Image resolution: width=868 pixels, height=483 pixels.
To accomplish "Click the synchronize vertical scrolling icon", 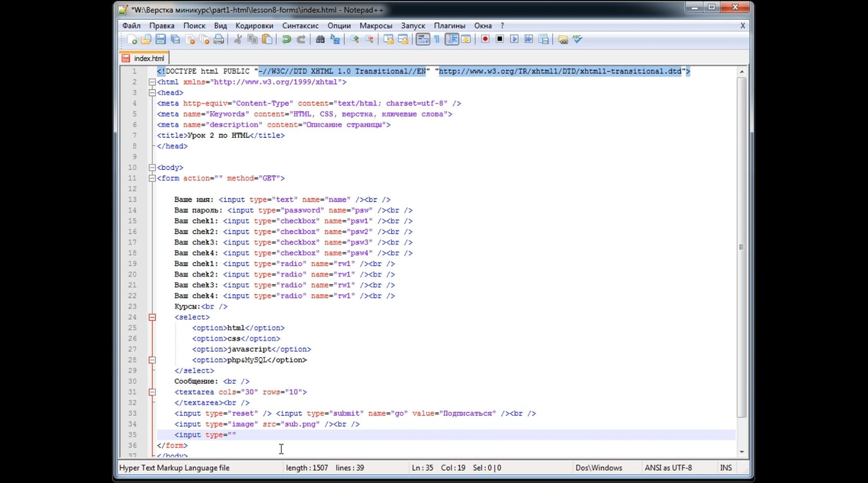I will click(388, 40).
